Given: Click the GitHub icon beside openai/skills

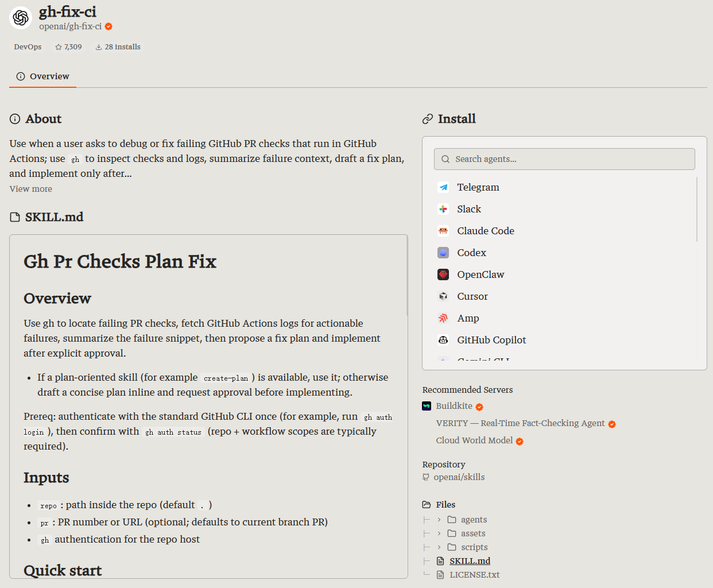Looking at the screenshot, I should click(x=426, y=477).
